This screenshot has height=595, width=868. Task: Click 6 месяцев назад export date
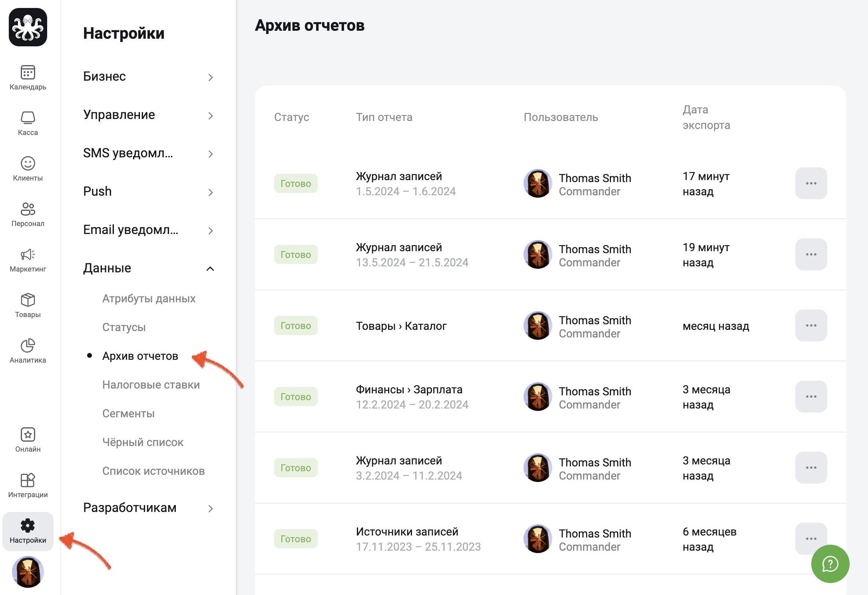[709, 539]
